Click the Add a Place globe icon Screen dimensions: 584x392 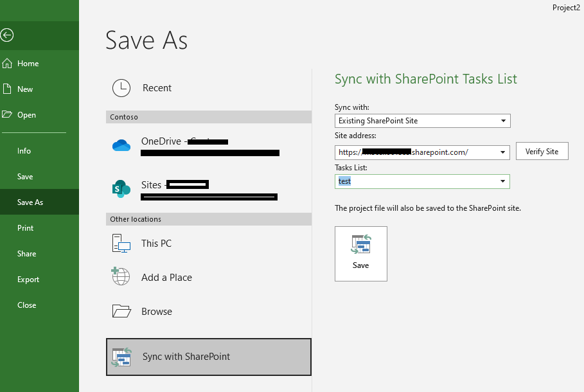pyautogui.click(x=121, y=276)
